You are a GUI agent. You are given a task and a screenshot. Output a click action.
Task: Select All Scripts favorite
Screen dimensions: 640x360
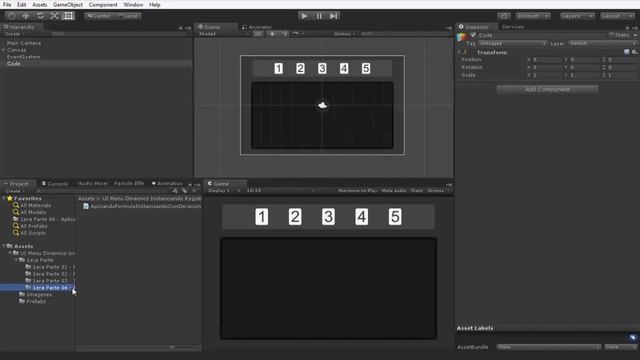[x=33, y=233]
